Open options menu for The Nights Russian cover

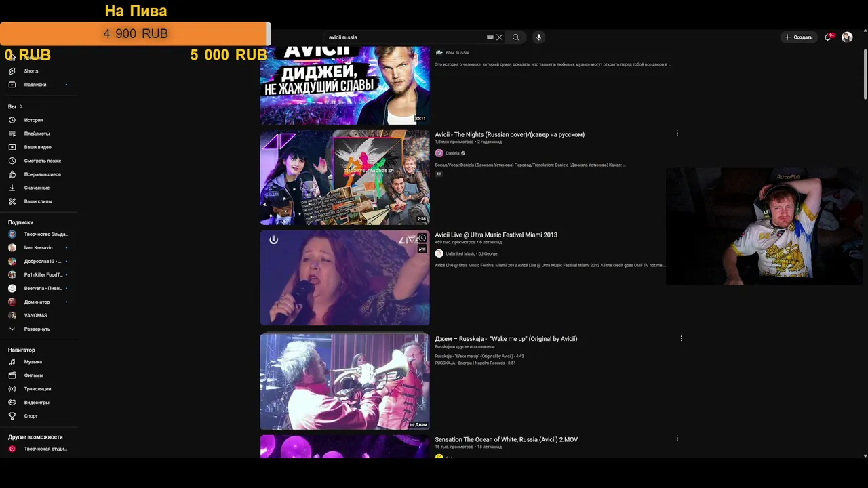677,134
